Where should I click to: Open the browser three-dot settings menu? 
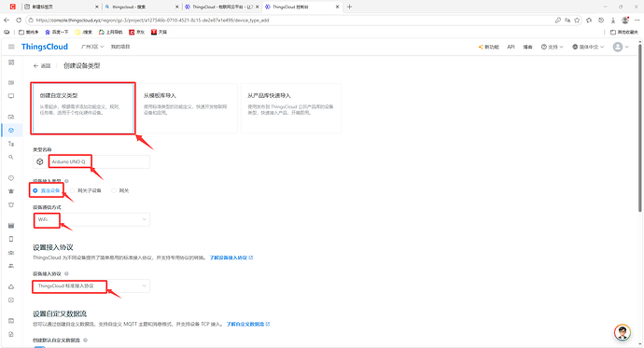637,20
